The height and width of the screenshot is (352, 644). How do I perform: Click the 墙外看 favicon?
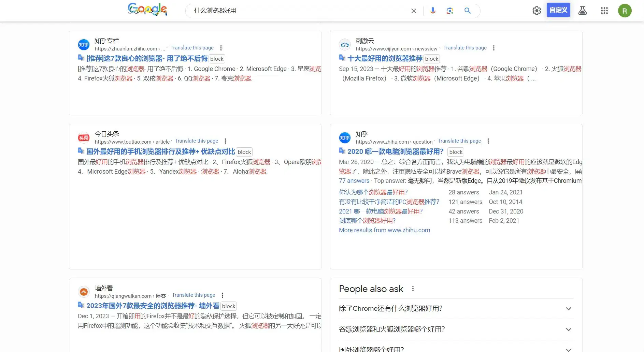tap(84, 292)
